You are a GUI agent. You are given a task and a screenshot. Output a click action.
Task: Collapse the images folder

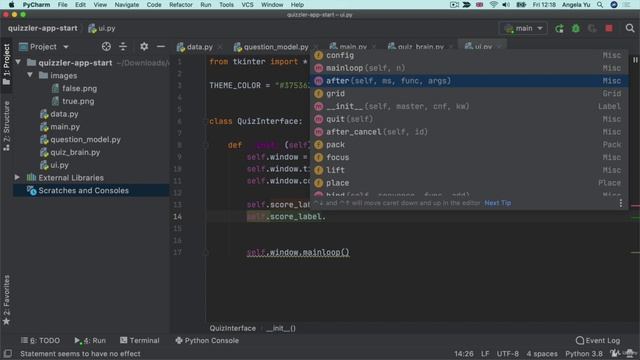30,75
